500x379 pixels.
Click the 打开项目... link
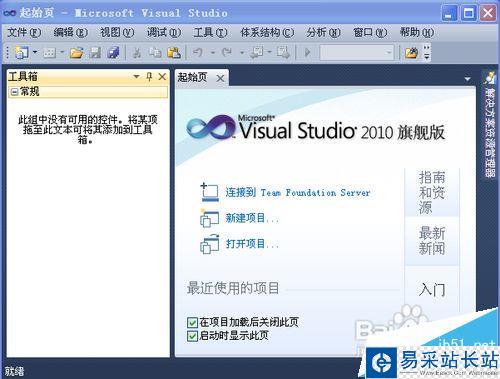pyautogui.click(x=252, y=244)
